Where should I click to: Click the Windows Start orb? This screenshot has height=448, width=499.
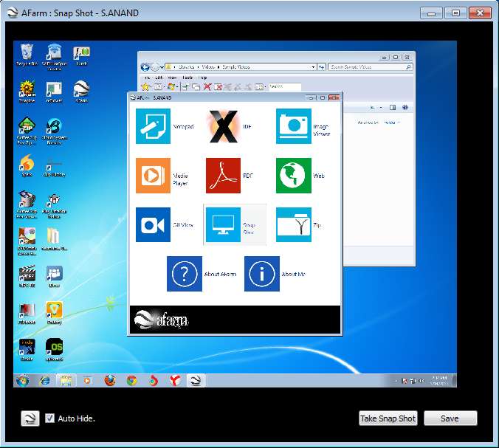tap(23, 381)
